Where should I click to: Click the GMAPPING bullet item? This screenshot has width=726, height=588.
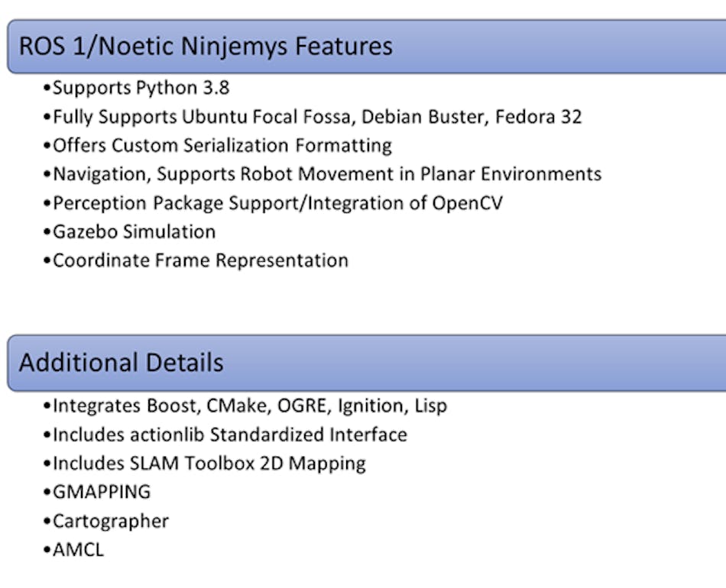(x=97, y=493)
